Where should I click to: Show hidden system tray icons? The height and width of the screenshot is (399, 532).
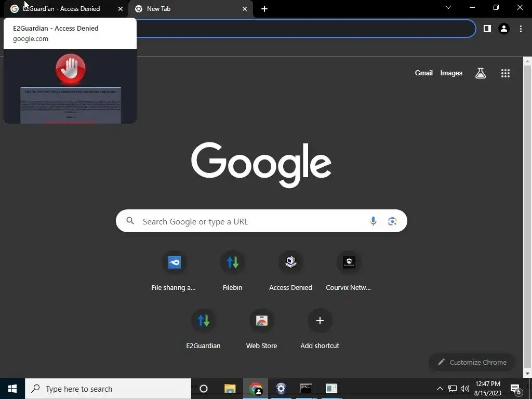coord(440,389)
